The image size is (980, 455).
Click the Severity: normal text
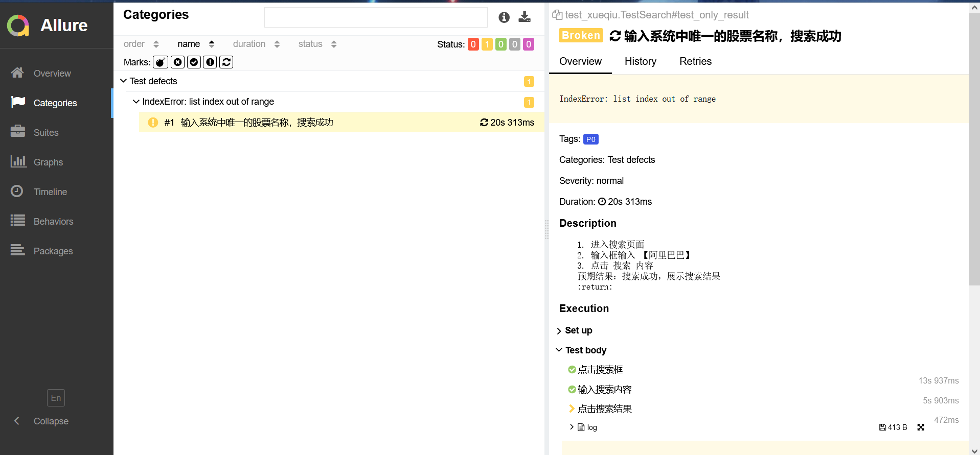591,181
